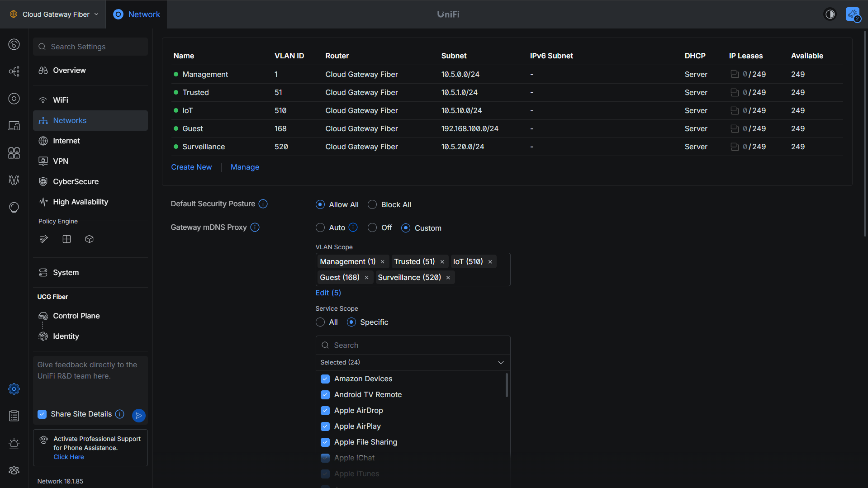Click Create New network link

pyautogui.click(x=191, y=167)
